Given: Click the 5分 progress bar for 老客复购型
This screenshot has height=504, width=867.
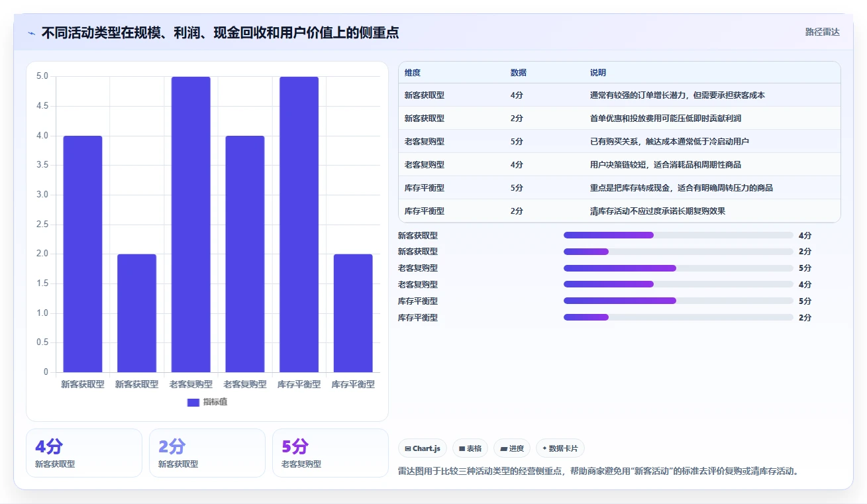Looking at the screenshot, I should click(678, 268).
